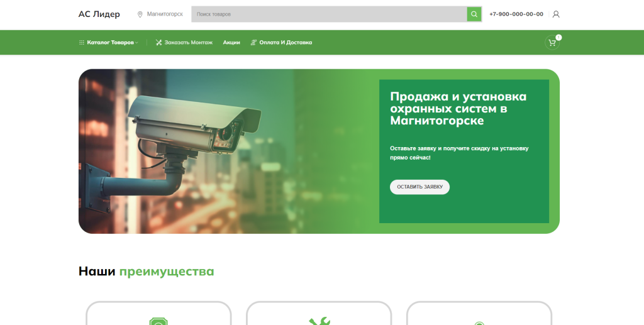Open the Каталог Товаров menu

(x=110, y=43)
